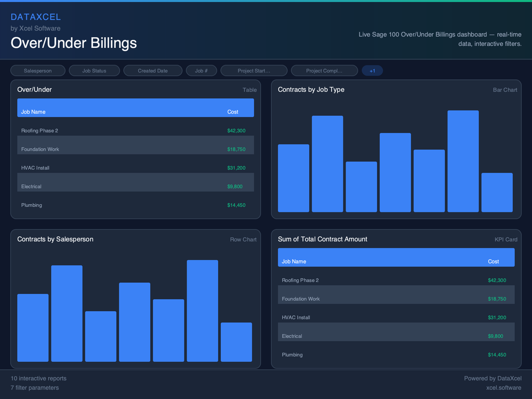Select Plumbing row in Sum of Total Contract panel
The width and height of the screenshot is (532, 399).
[x=396, y=355]
